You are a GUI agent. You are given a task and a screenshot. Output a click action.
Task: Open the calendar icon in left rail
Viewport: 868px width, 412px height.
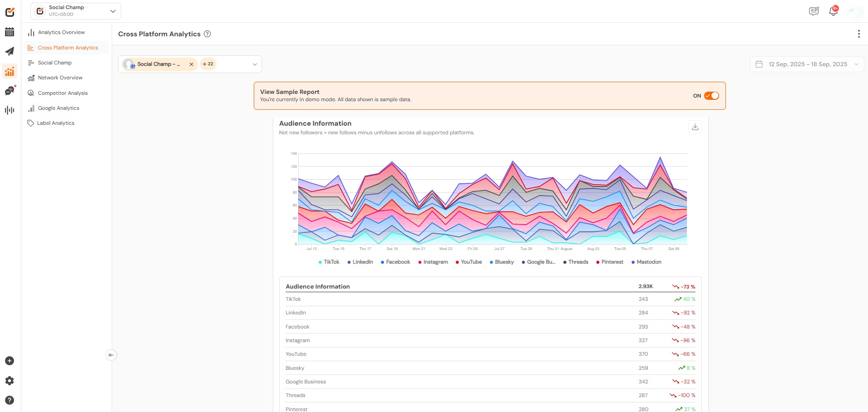[x=10, y=32]
